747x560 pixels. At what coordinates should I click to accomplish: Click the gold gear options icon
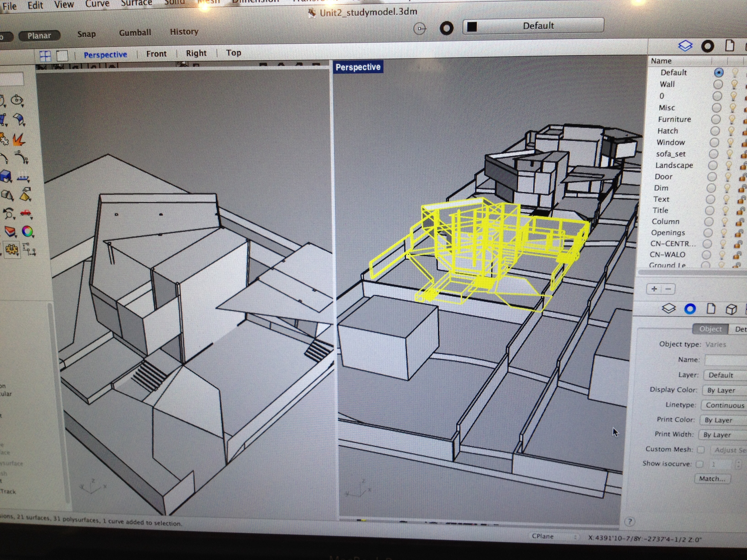click(12, 249)
